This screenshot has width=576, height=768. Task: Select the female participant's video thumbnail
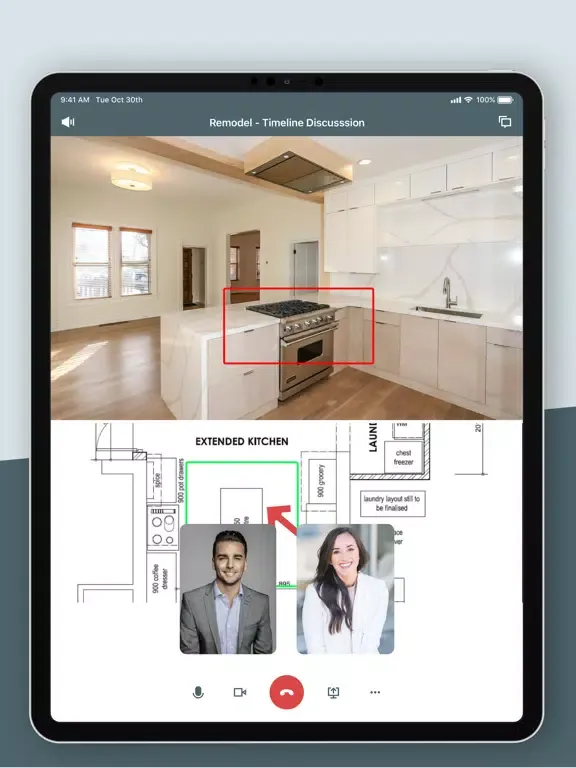[x=345, y=589]
